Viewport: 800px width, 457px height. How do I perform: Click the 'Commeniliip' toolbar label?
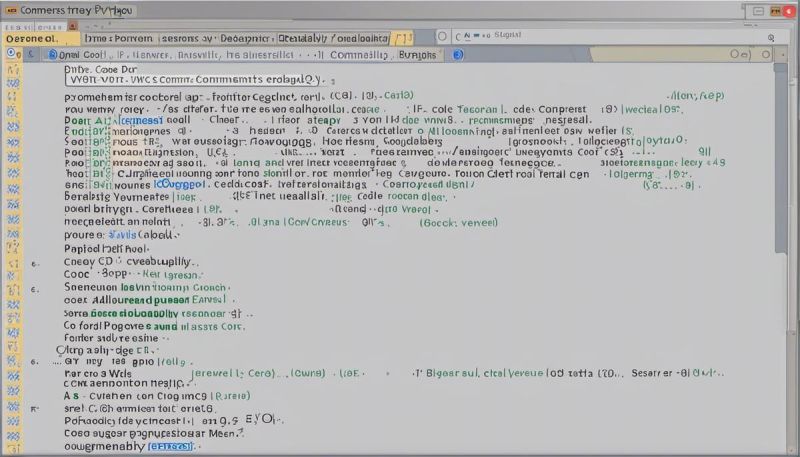pyautogui.click(x=359, y=55)
